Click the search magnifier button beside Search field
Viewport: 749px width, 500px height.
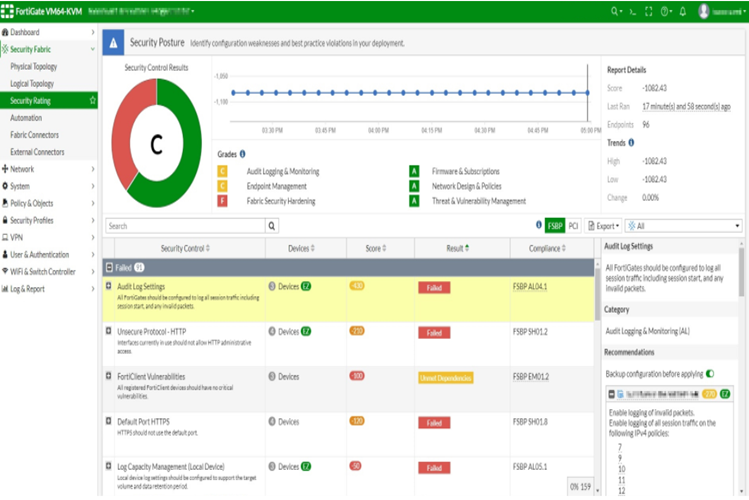tap(272, 226)
